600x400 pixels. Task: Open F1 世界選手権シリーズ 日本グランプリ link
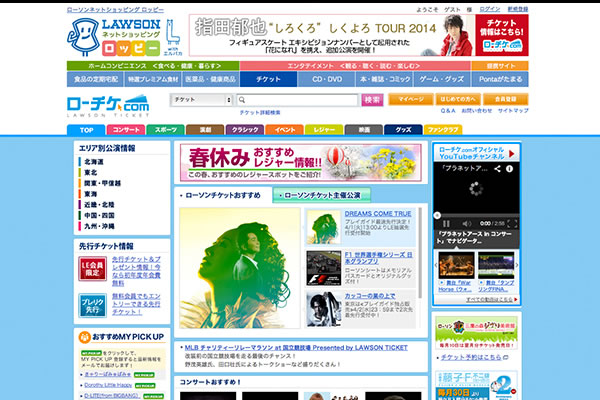coord(379,258)
